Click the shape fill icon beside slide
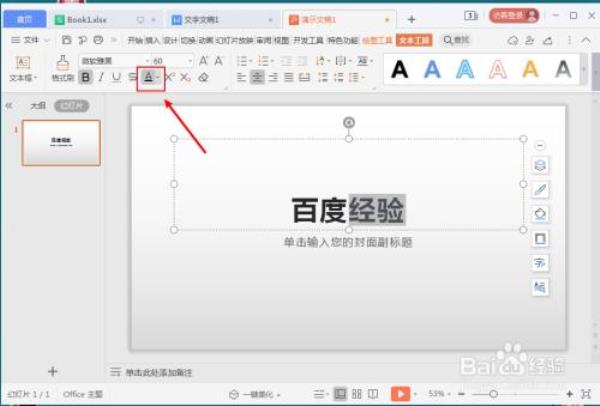This screenshot has height=406, width=600. point(540,214)
